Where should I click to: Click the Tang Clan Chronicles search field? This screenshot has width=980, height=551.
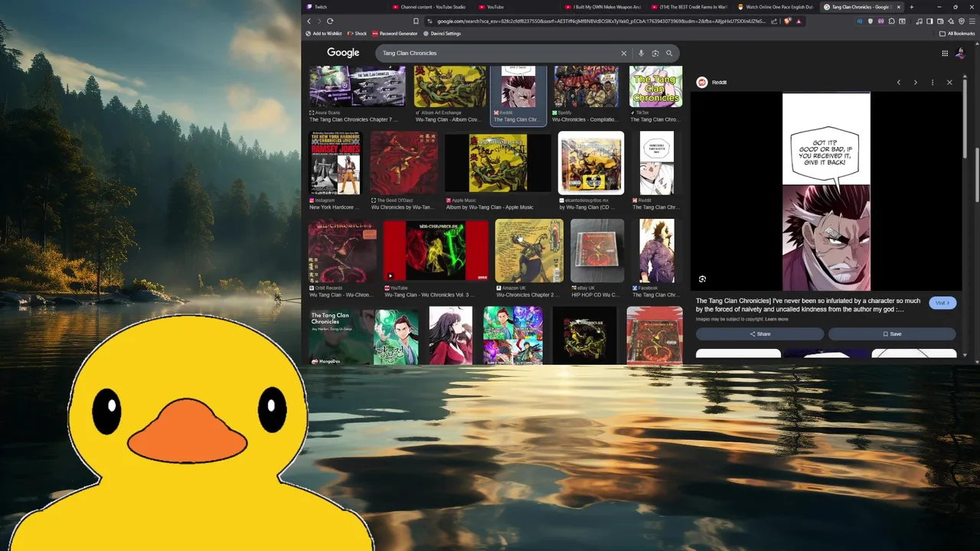[x=498, y=53]
